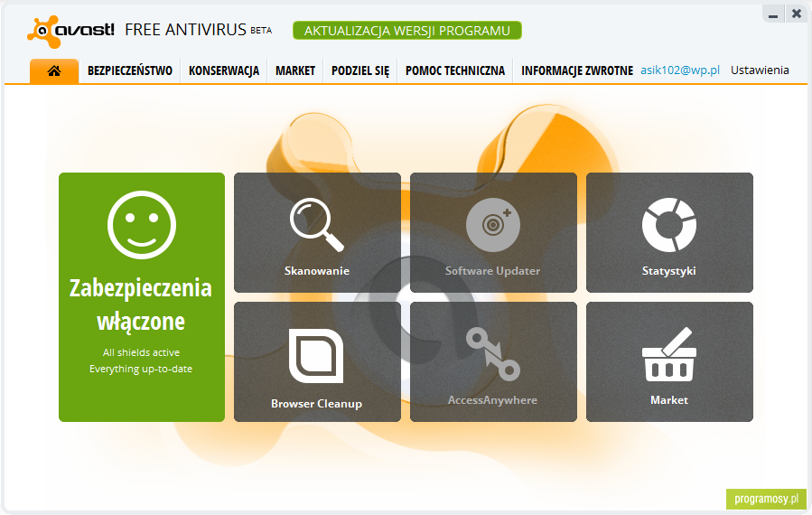812x515 pixels.
Task: Go to the home tab icon
Action: tap(54, 71)
